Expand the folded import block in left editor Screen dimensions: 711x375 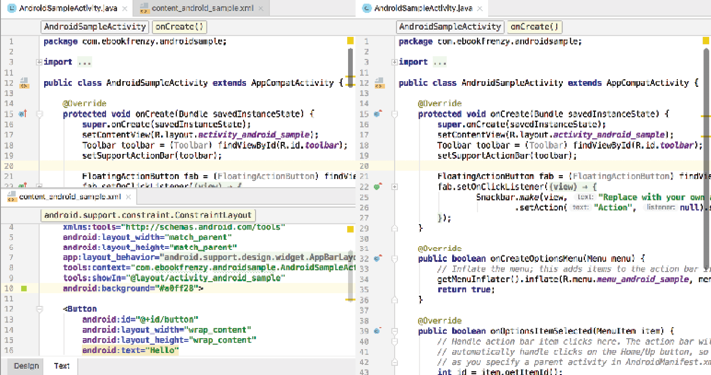pos(39,62)
